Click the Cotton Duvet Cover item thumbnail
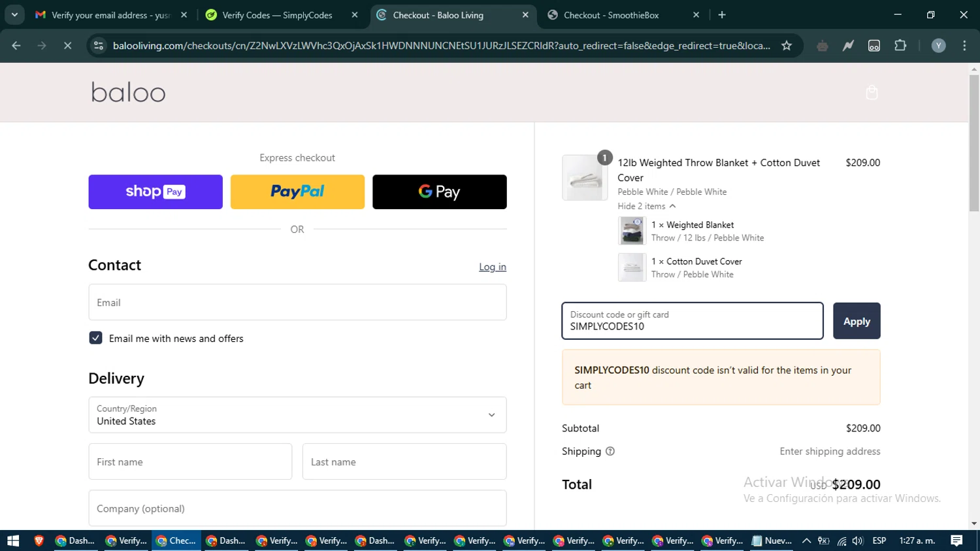The image size is (980, 551). (x=632, y=267)
